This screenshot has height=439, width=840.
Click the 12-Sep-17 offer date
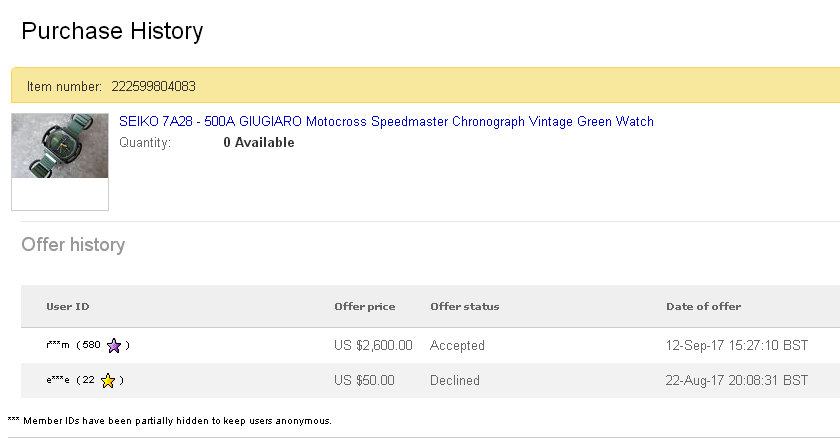[736, 345]
